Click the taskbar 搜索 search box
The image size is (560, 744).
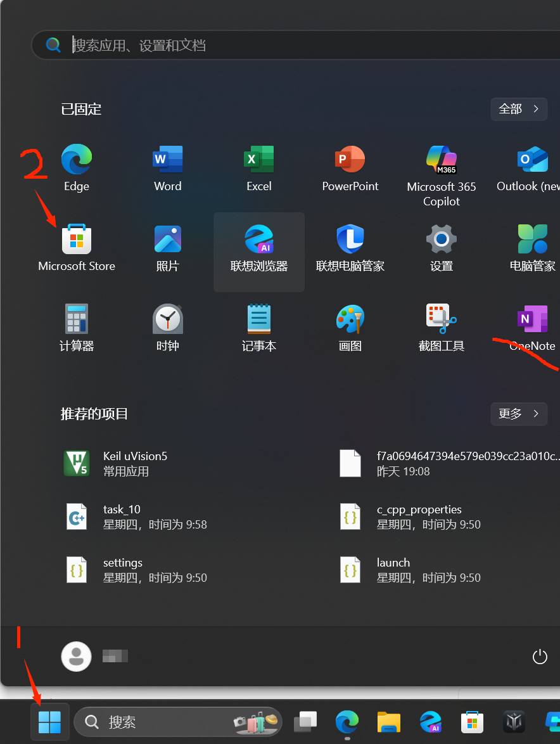pos(178,722)
